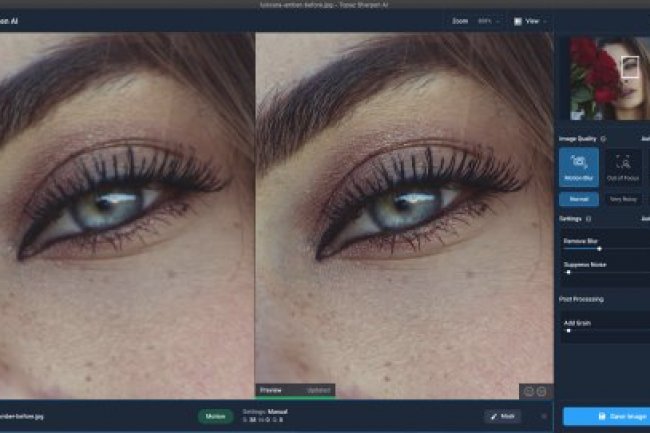
Task: Click the happy face feedback icon
Action: 529,392
